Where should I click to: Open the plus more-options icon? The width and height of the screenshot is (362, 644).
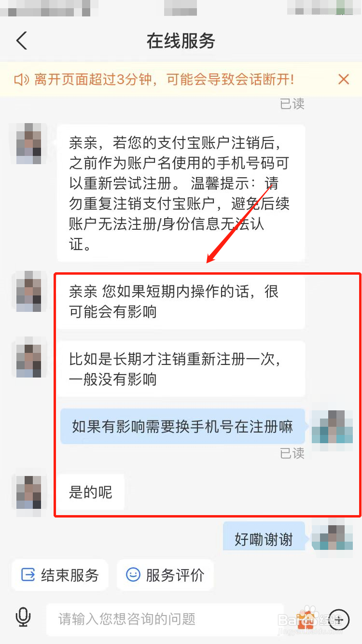pyautogui.click(x=339, y=619)
